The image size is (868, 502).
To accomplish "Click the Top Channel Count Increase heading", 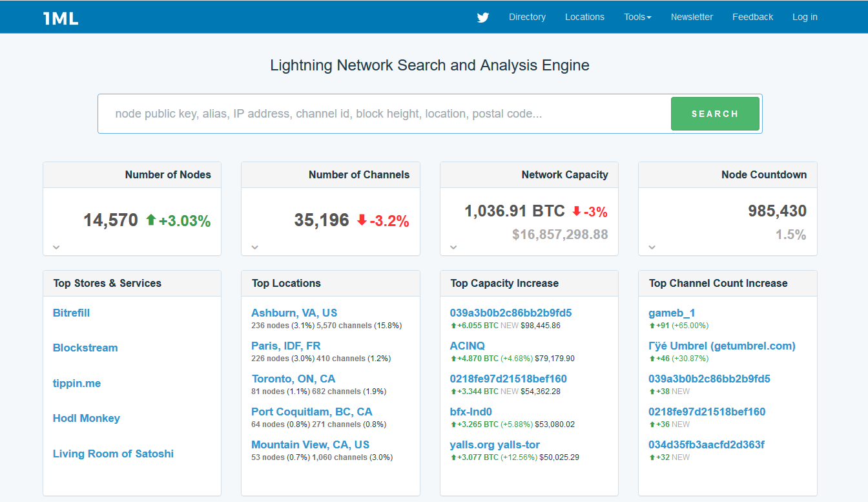I will coord(718,283).
